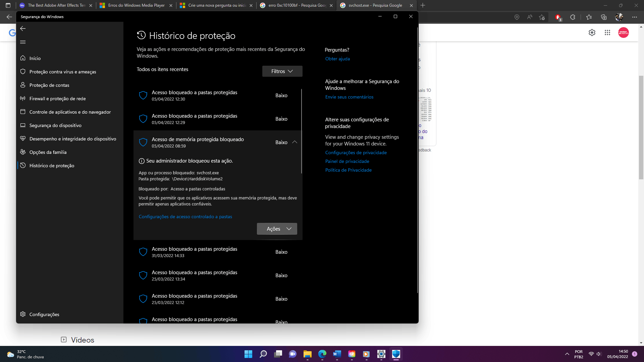Click Envie seus comentários link
This screenshot has height=362, width=644.
click(x=349, y=97)
